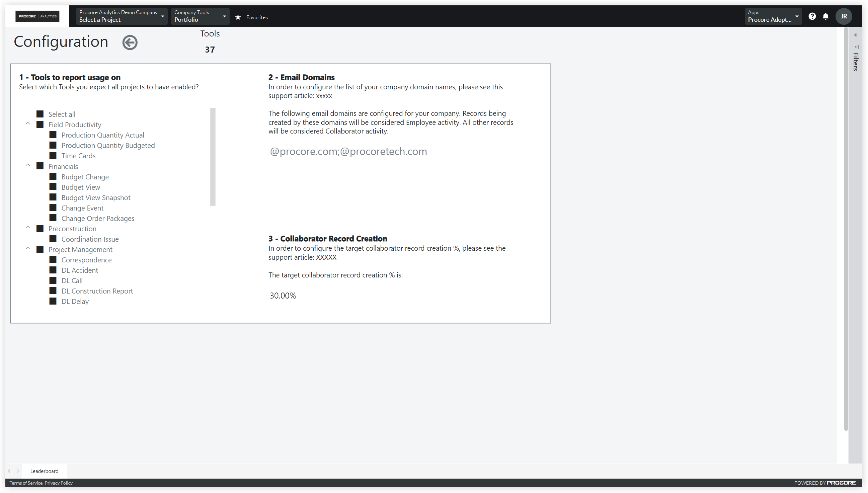Select the Leaderboard tab
Screen dimensions: 868x493
44,471
